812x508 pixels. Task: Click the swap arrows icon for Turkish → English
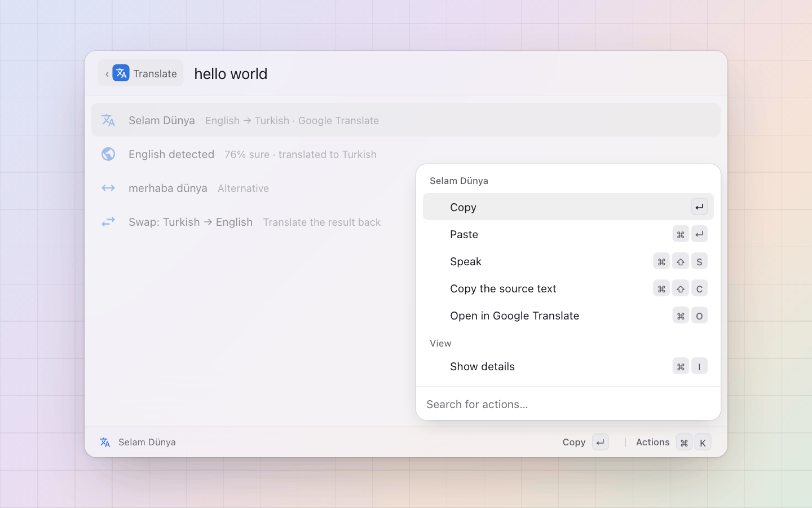(x=108, y=222)
